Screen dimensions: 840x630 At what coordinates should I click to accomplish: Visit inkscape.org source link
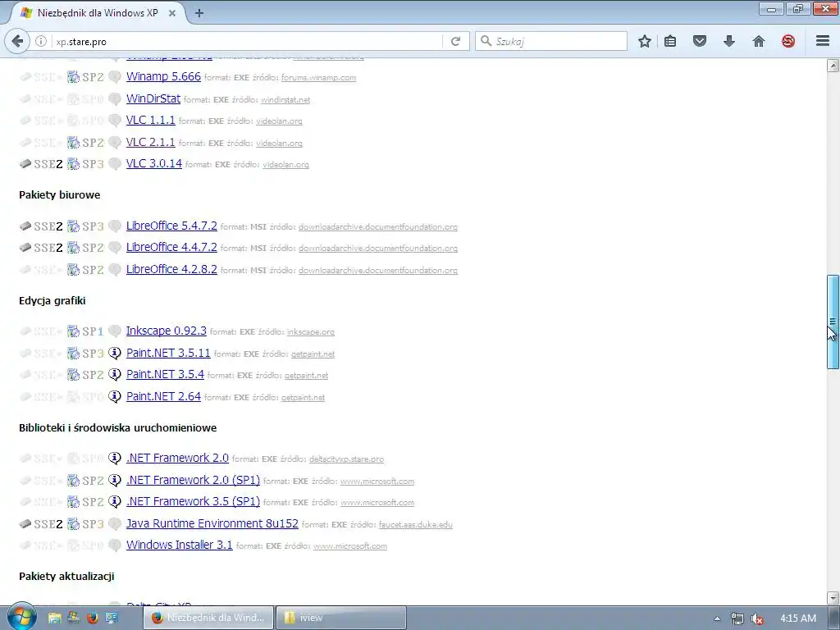311,332
